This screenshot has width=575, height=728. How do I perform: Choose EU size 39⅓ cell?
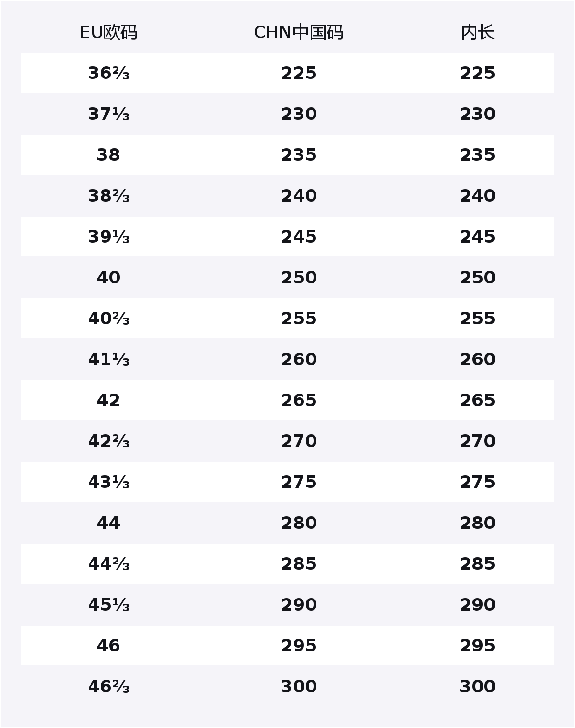[x=108, y=237]
